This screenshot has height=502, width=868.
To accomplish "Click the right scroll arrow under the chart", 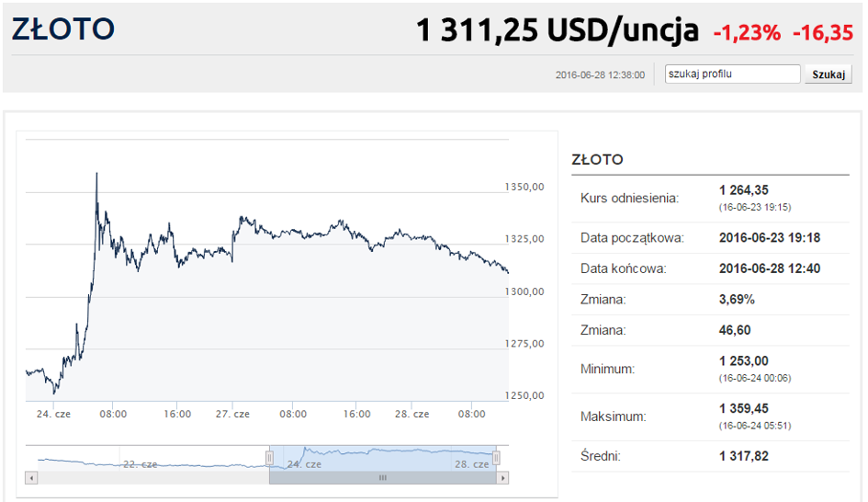I will [502, 477].
